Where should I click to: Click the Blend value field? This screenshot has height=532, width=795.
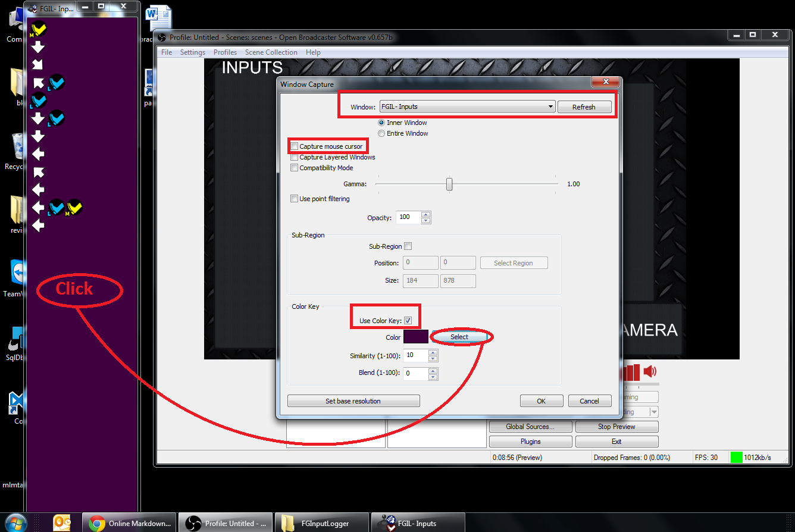[416, 374]
